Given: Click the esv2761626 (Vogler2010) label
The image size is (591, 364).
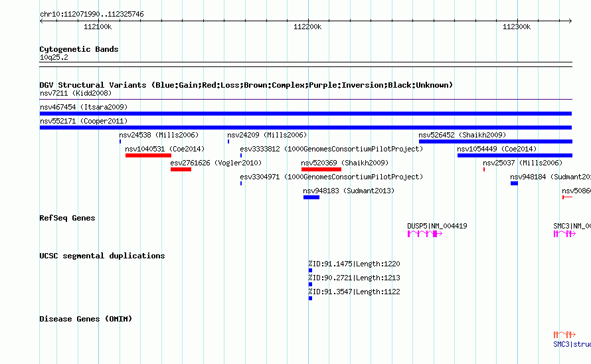Looking at the screenshot, I should [216, 163].
